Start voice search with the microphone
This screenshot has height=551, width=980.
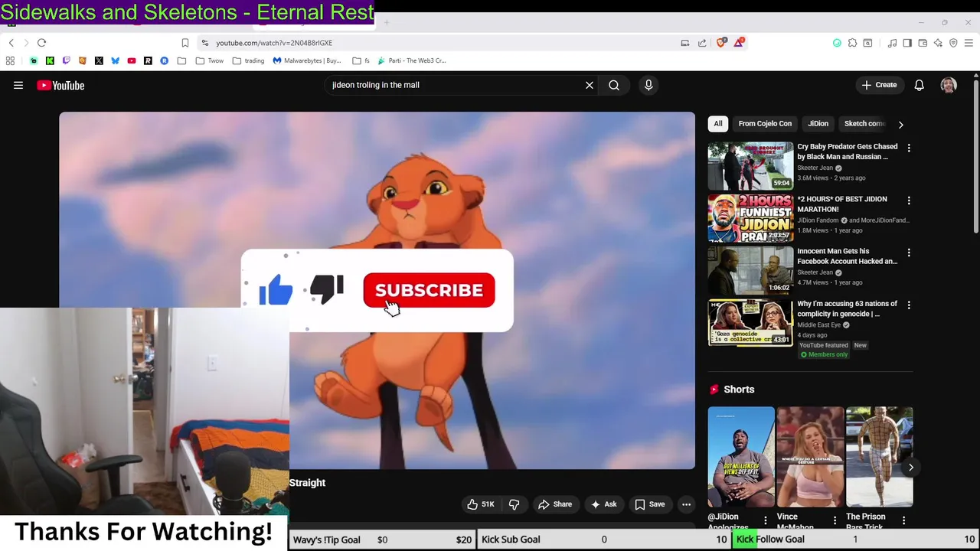click(648, 85)
